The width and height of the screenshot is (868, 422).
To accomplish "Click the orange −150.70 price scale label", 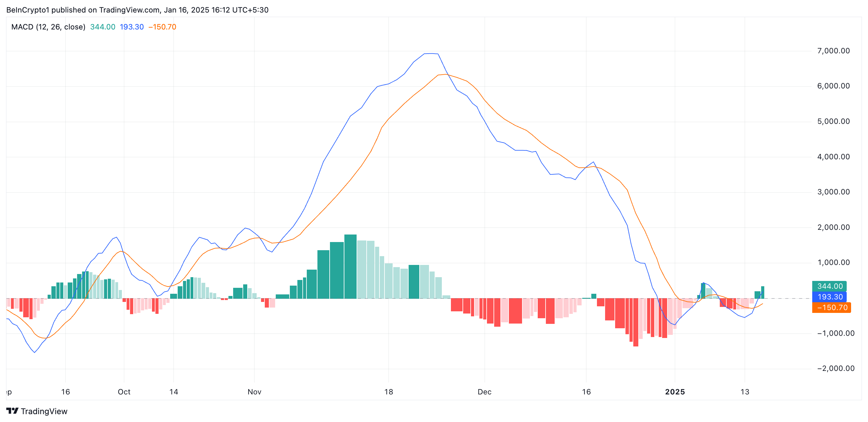I will coord(831,308).
